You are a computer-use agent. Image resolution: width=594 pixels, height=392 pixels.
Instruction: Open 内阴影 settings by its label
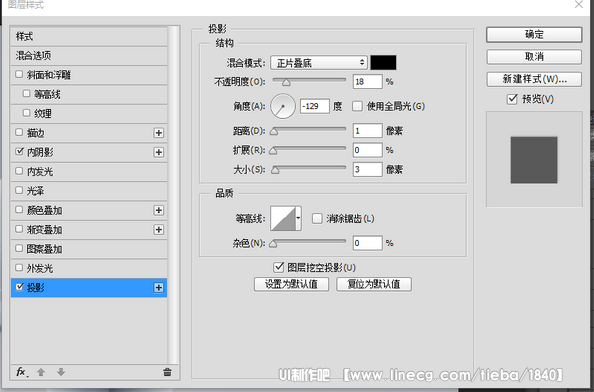[40, 152]
